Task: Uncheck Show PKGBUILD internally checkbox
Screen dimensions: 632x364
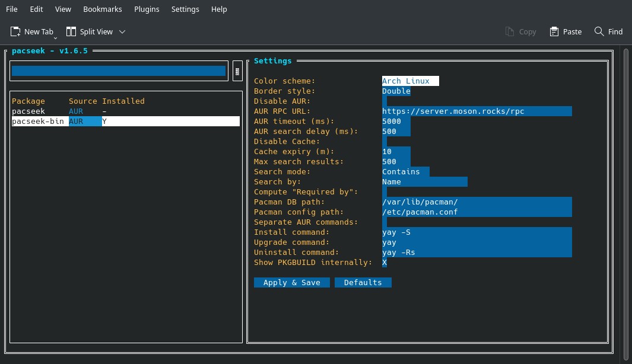Action: point(385,262)
